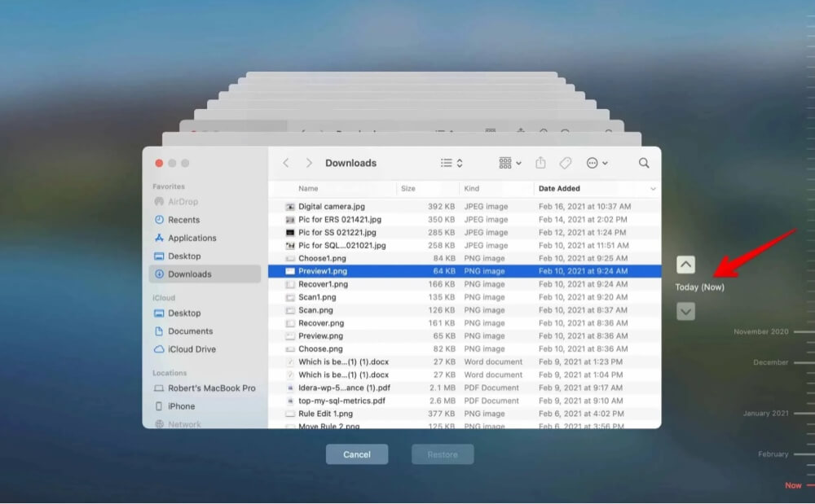Viewport: 815px width, 504px height.
Task: Click the Tags icon in the toolbar
Action: click(566, 163)
